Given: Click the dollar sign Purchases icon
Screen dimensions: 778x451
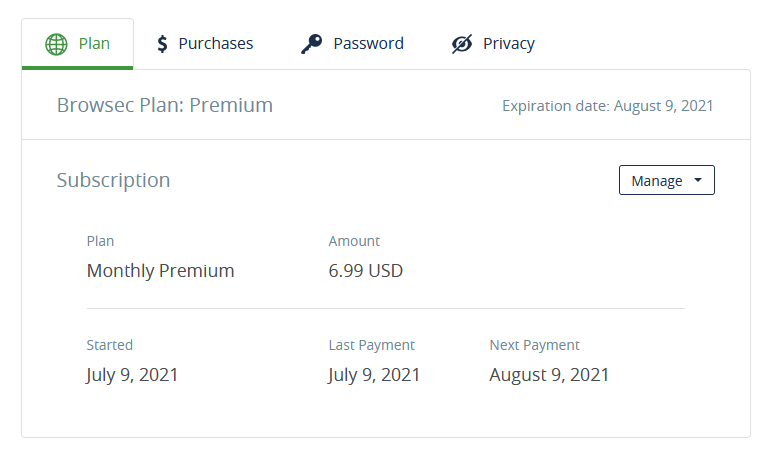Looking at the screenshot, I should pyautogui.click(x=162, y=44).
